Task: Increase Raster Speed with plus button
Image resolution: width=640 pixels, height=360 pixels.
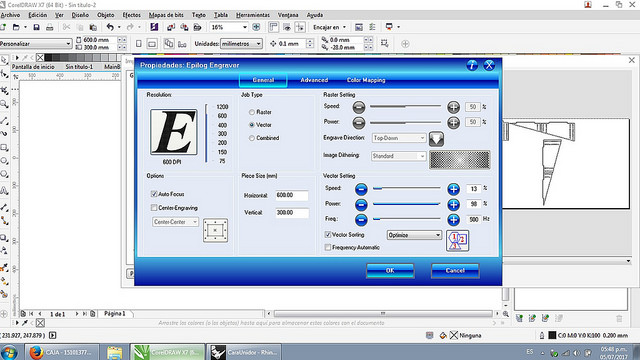Action: 453,107
